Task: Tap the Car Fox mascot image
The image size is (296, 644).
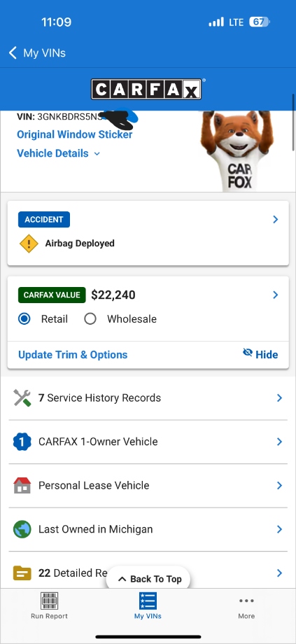Action: click(x=237, y=150)
